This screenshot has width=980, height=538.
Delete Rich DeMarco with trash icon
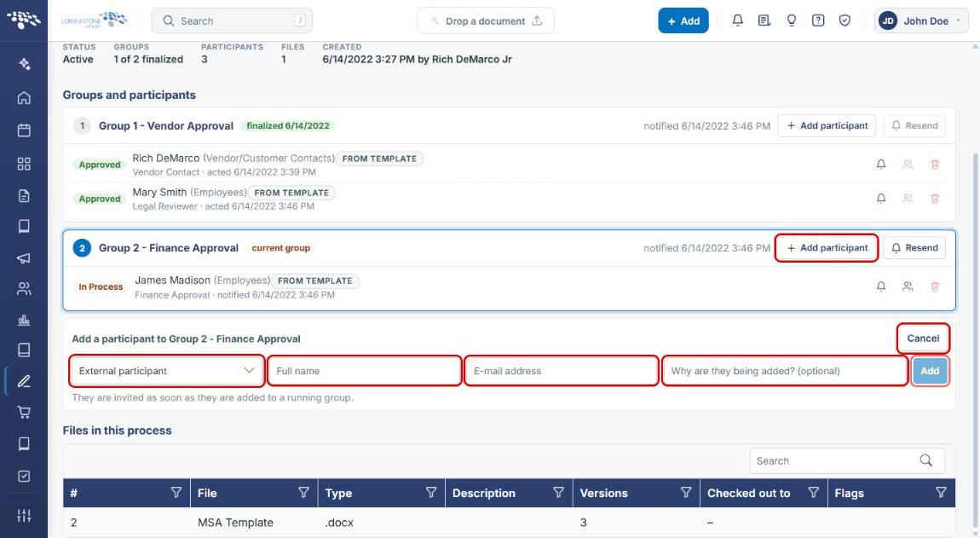click(935, 165)
